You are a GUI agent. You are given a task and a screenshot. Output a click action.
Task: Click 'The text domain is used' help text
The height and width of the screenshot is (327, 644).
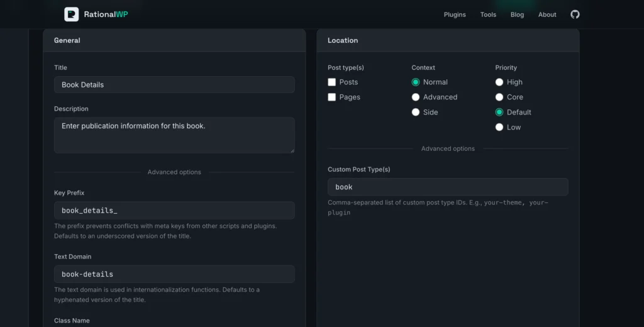[157, 294]
